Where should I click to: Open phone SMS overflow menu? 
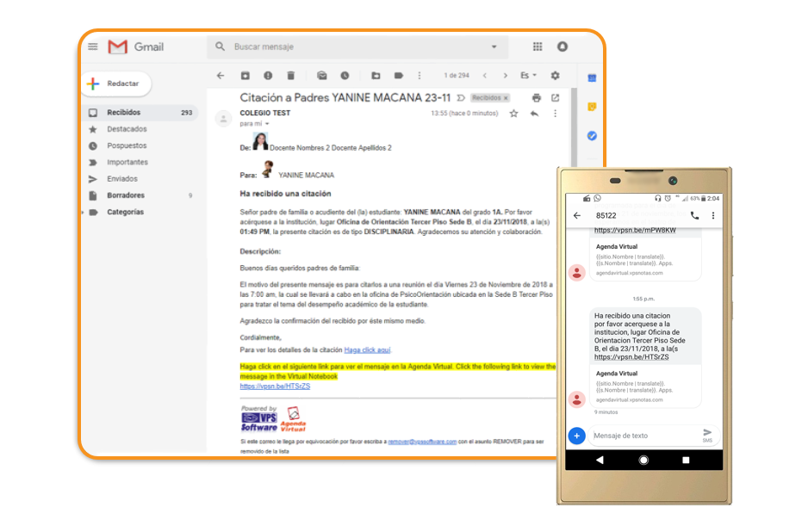pos(713,216)
